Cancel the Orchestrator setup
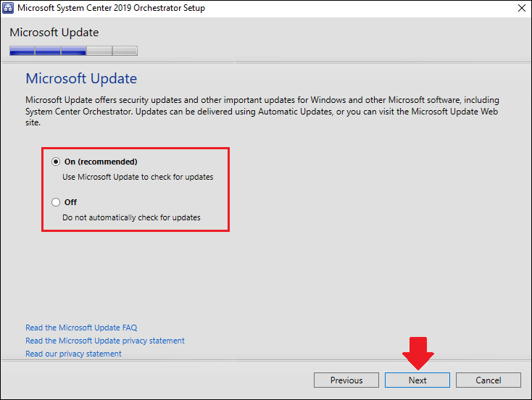This screenshot has width=532, height=400. (x=489, y=380)
